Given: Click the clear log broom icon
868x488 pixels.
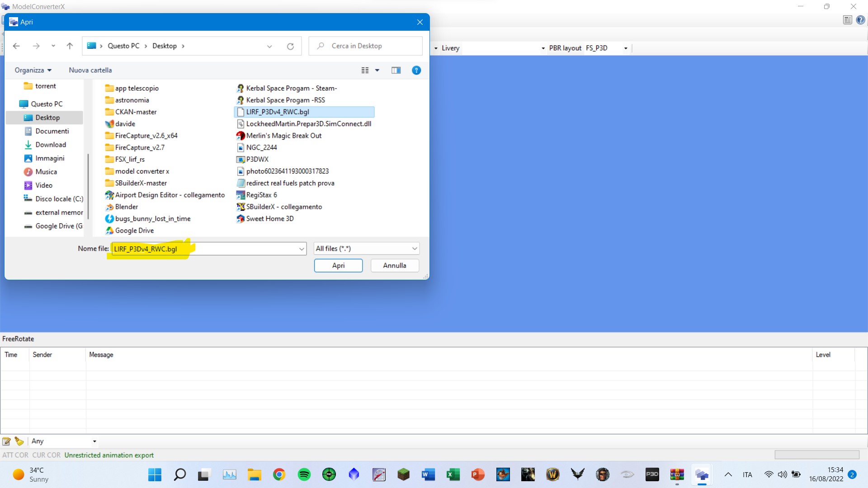Looking at the screenshot, I should coord(19,441).
